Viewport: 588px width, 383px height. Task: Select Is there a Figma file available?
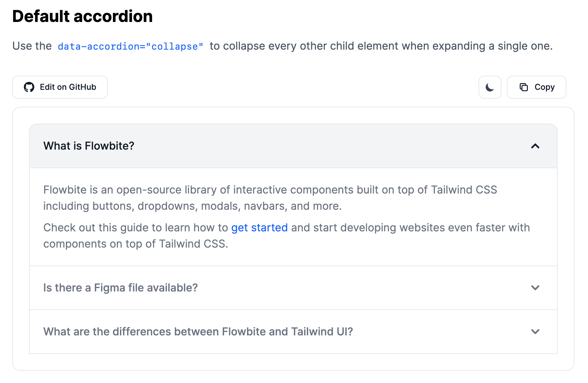120,288
